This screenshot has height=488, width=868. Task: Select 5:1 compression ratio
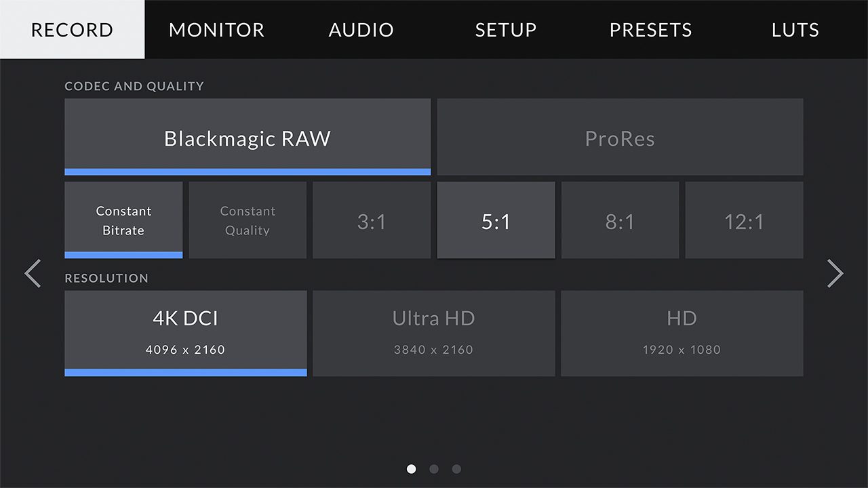click(496, 220)
